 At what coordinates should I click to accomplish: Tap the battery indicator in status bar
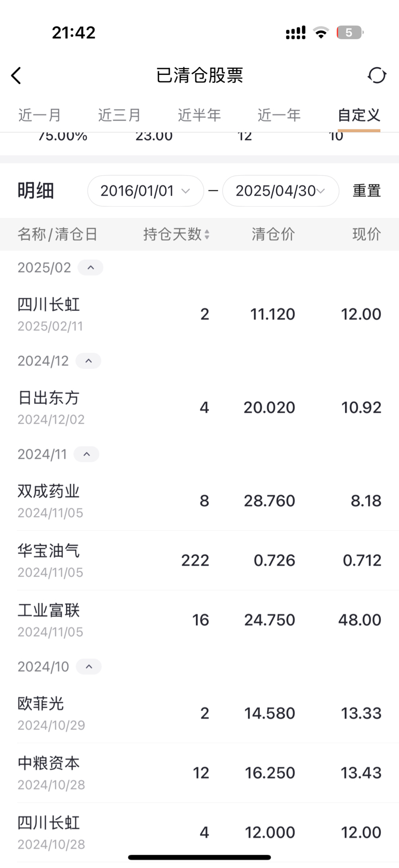pyautogui.click(x=350, y=33)
